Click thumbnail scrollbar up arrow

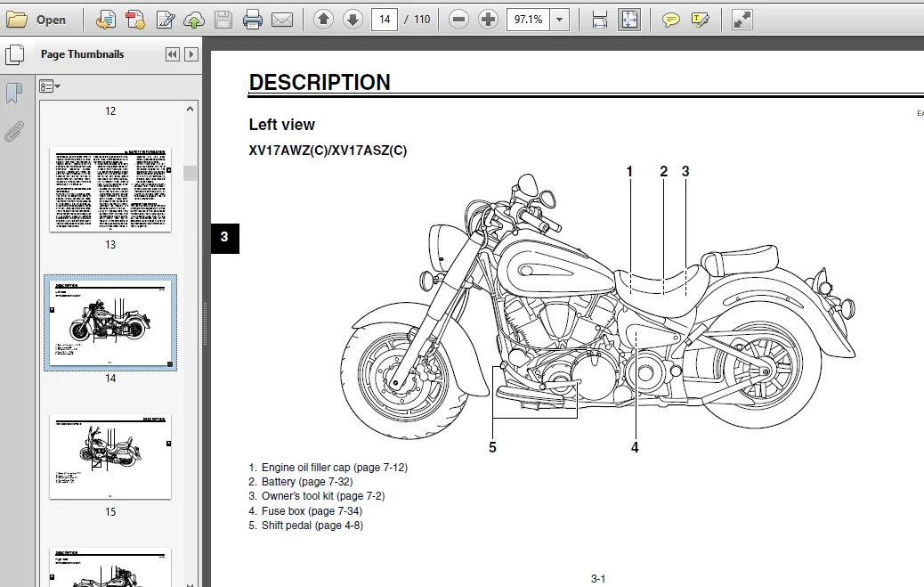click(190, 109)
